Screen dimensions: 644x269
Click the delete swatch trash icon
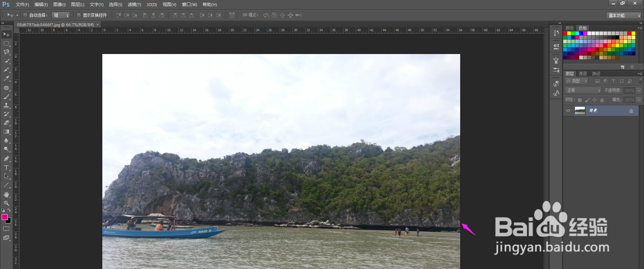632,67
